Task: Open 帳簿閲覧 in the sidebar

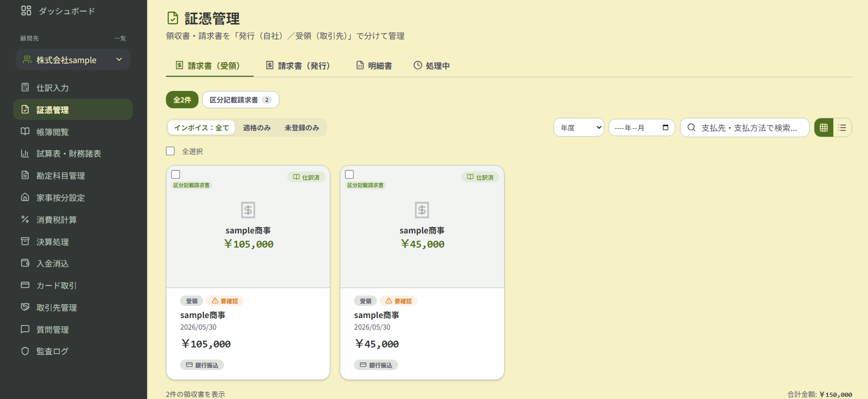Action: (73, 131)
